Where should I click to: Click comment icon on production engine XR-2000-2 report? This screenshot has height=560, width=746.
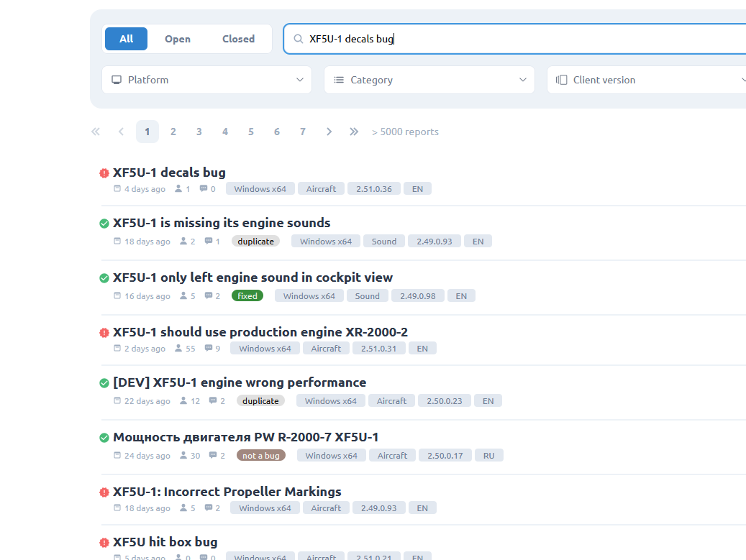(x=209, y=349)
